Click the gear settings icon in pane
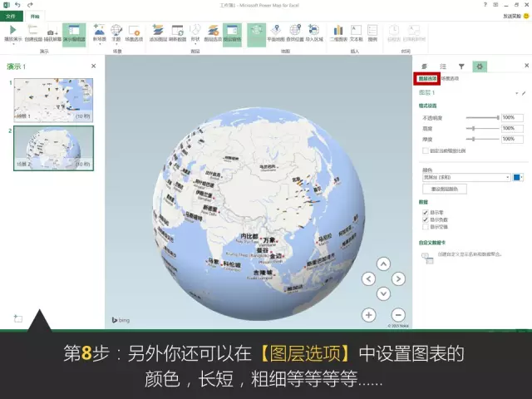The image size is (532, 399). coord(480,66)
